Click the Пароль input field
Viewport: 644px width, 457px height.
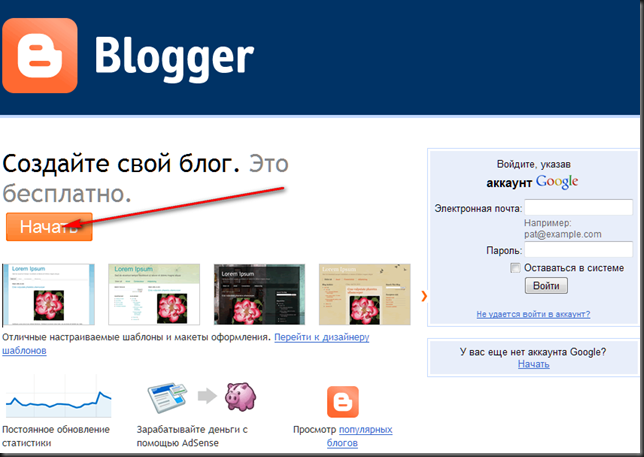(x=579, y=249)
